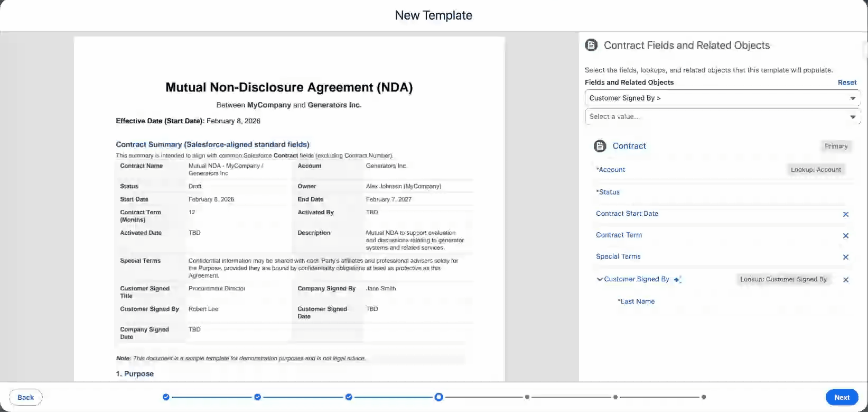Click the Contract Fields header document icon
The height and width of the screenshot is (412, 868).
(591, 45)
